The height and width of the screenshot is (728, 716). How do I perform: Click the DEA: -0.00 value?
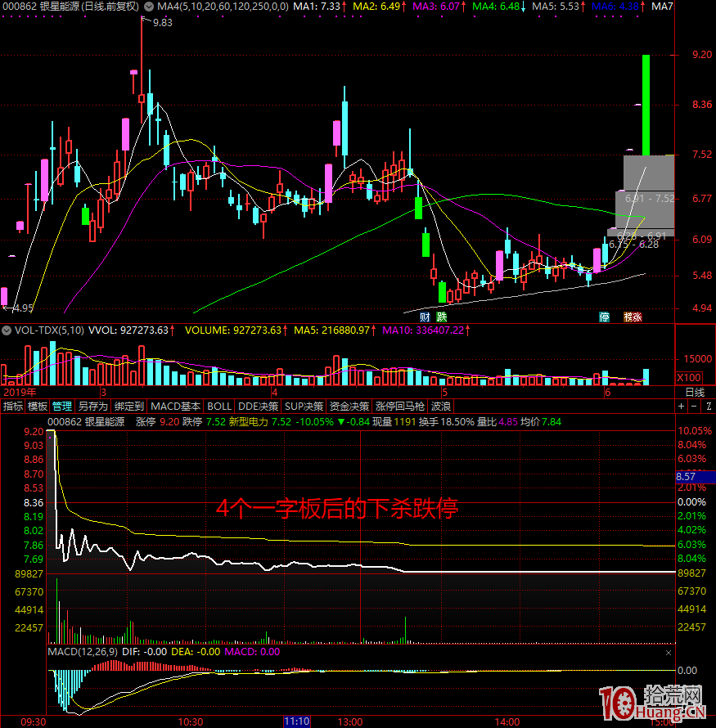[x=196, y=652]
